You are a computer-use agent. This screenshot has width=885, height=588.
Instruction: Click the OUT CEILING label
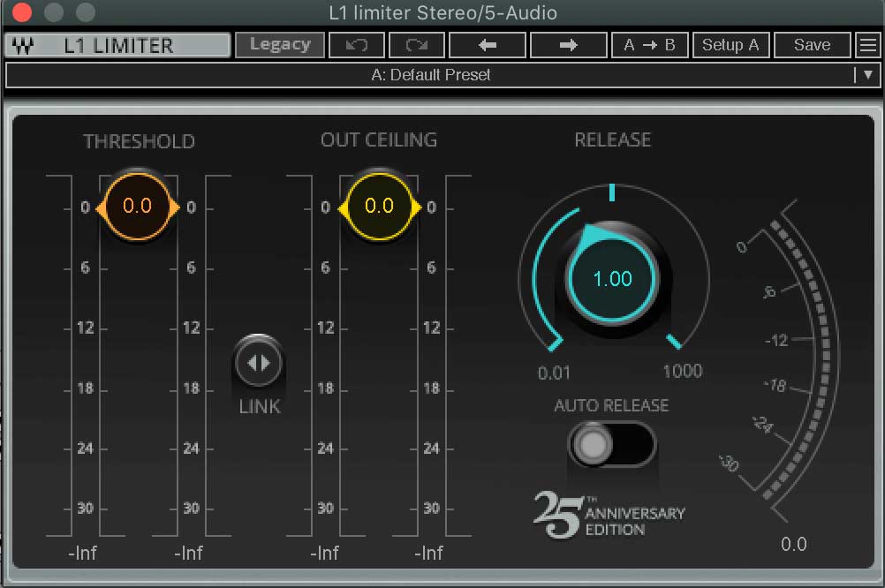pos(379,140)
